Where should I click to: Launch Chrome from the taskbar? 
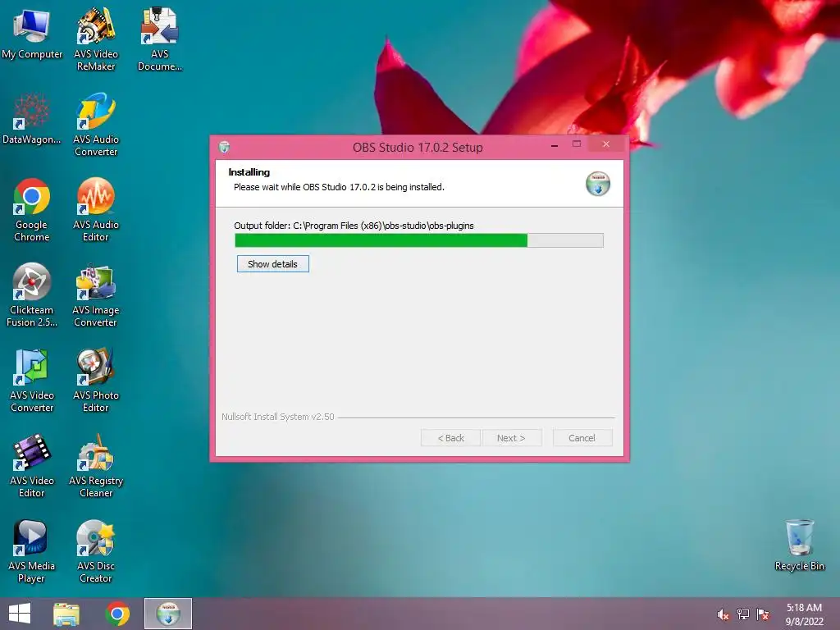tap(117, 614)
